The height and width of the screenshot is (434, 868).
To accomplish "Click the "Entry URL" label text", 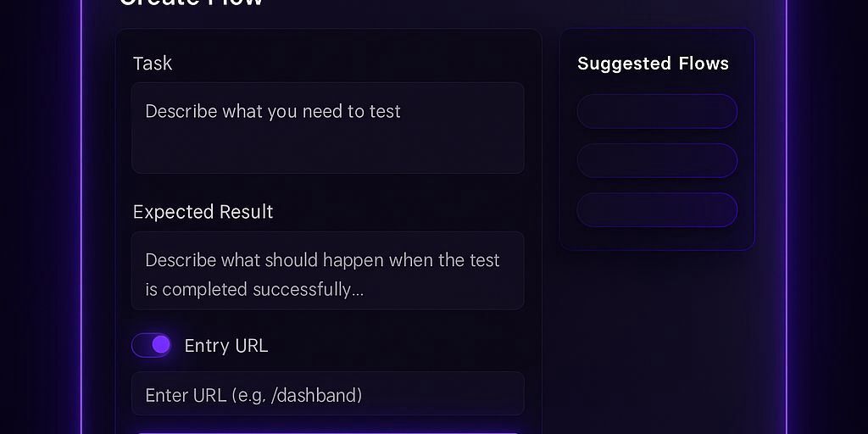I will click(225, 346).
